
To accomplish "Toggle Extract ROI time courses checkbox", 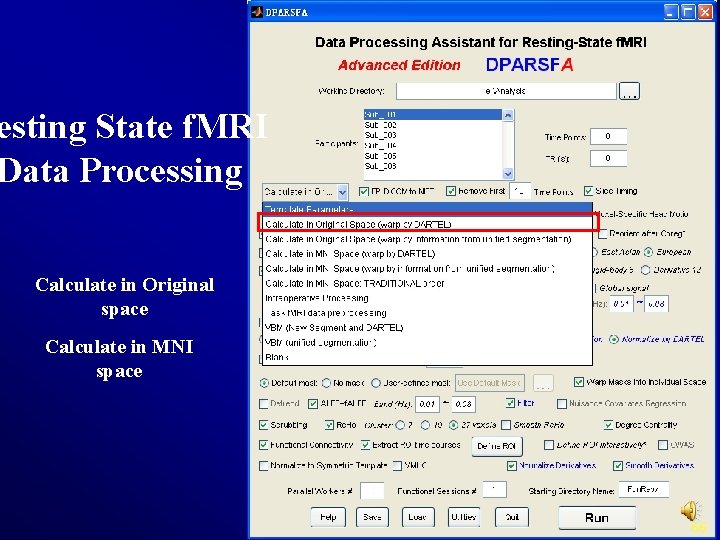I will 366,444.
